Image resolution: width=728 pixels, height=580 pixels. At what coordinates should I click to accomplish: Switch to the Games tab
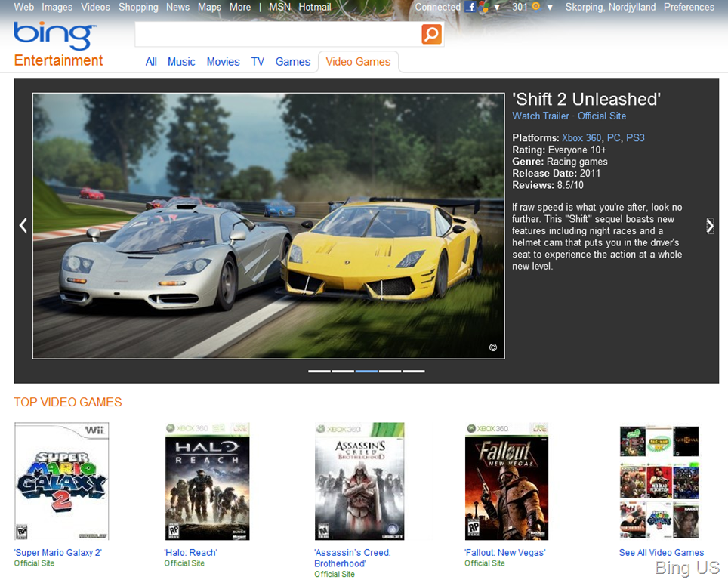[x=293, y=62]
